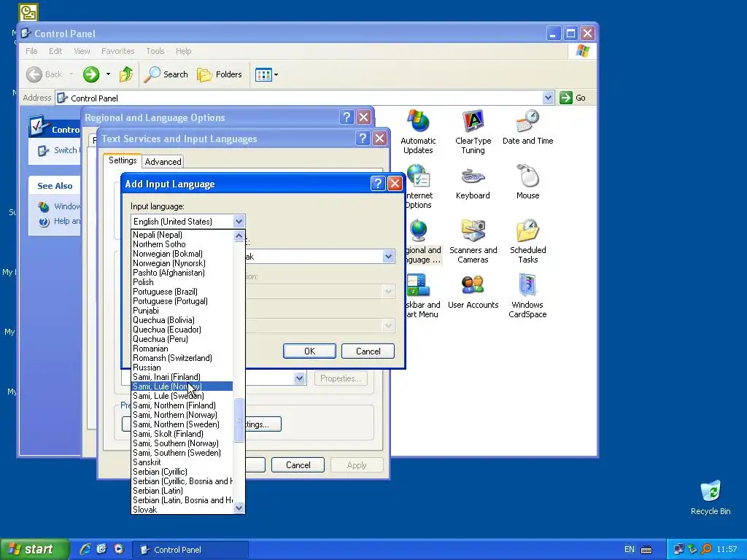Open Windows CardSpace icon

[x=527, y=296]
